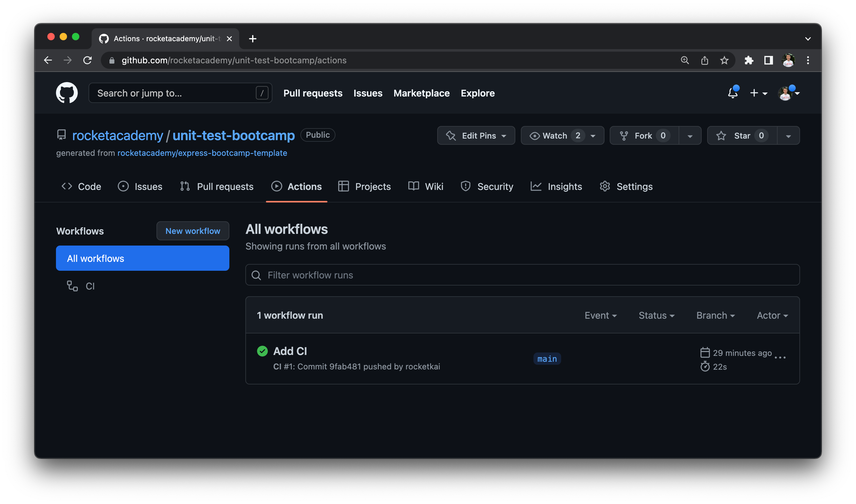The image size is (856, 504).
Task: Reload the page with refresh icon
Action: [88, 61]
